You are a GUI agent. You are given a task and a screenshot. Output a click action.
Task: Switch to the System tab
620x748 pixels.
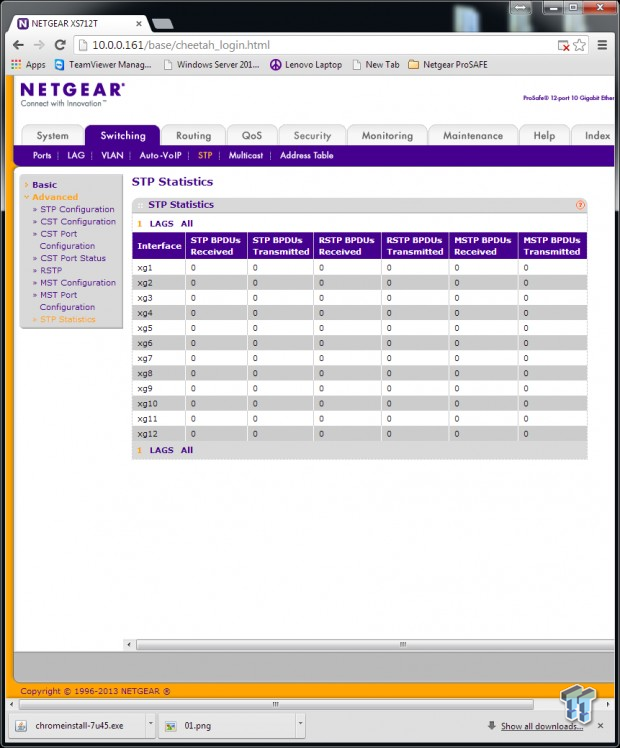[52, 135]
